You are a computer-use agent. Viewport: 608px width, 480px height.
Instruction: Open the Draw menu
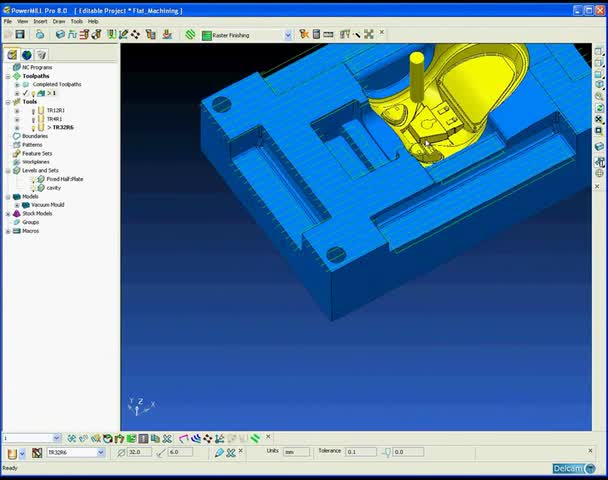(x=59, y=21)
